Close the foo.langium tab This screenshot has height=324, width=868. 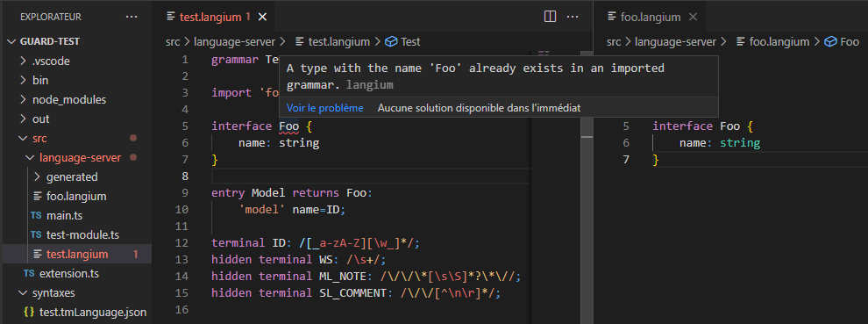pyautogui.click(x=693, y=18)
